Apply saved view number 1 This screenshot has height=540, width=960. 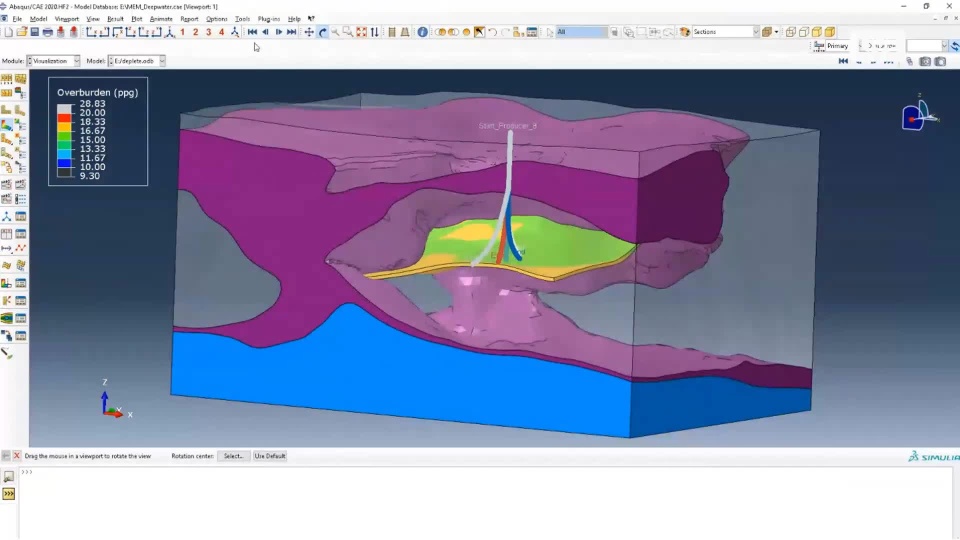point(182,32)
